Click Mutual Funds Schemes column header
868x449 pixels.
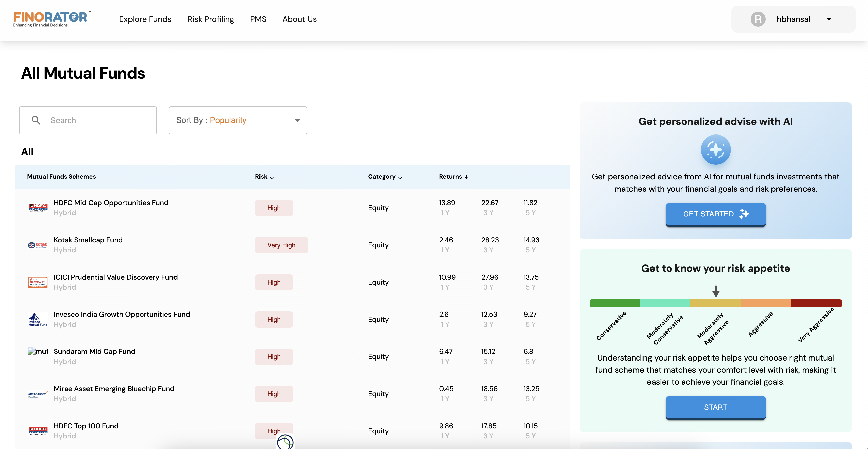(x=61, y=176)
